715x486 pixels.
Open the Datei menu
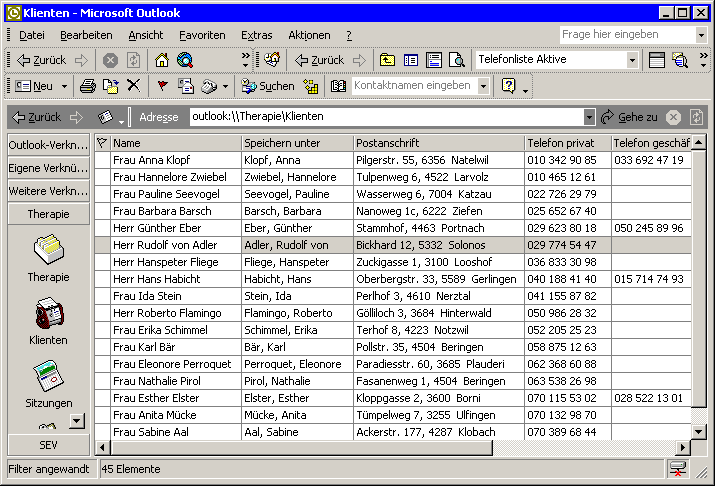point(31,35)
